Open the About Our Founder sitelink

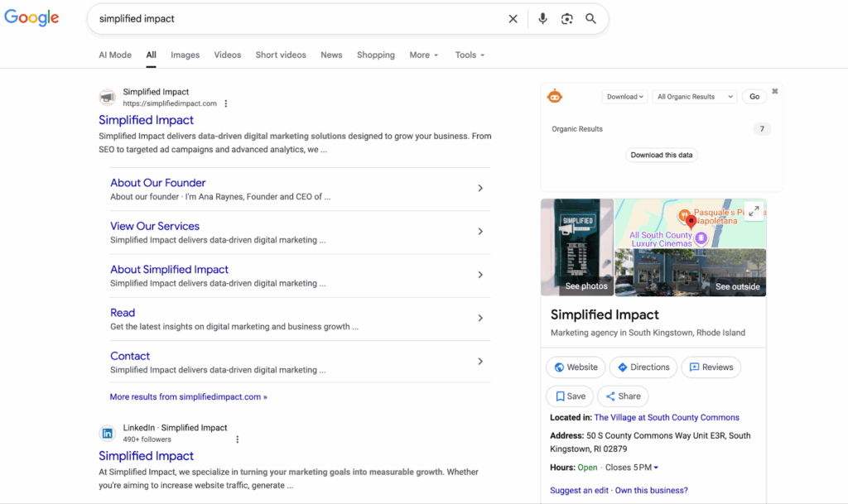point(158,183)
